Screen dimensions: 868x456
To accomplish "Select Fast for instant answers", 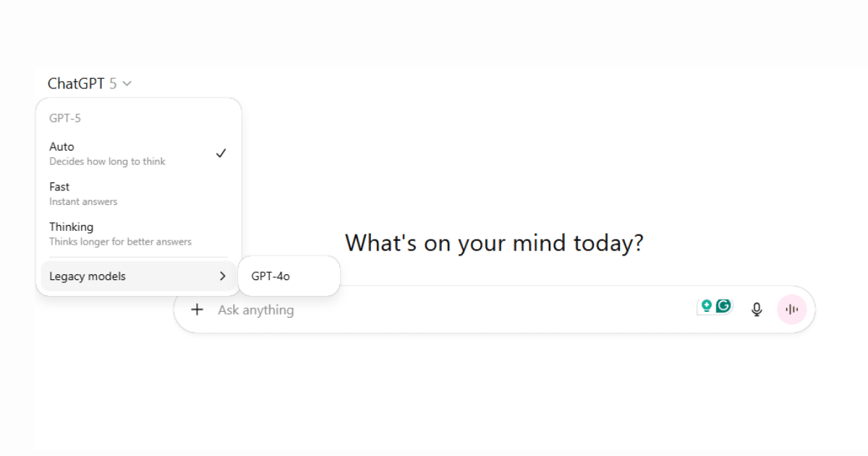I will tap(59, 187).
